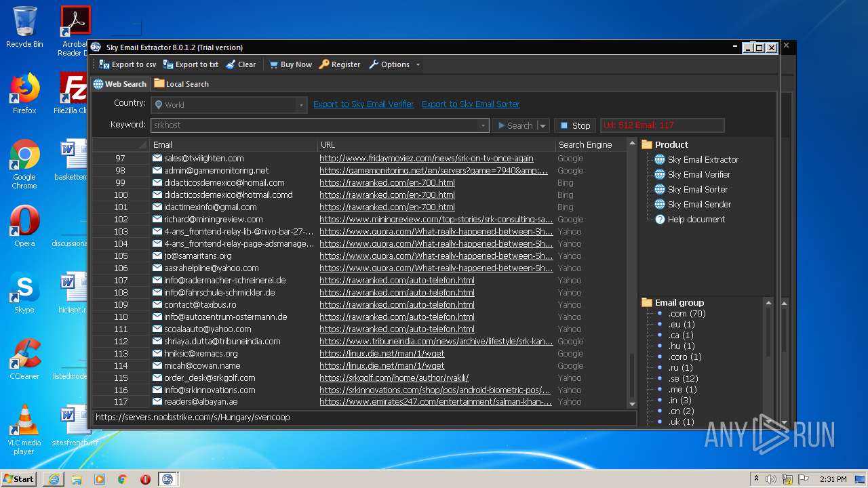Click the Opera taskbar icon
Screen dimensions: 868x488
point(145,479)
